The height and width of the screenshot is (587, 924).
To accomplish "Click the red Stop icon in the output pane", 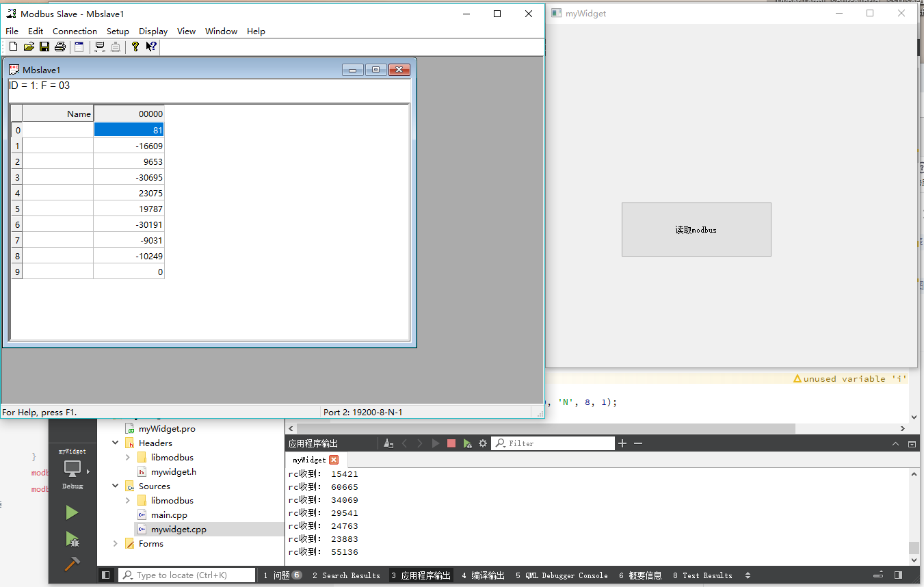I will click(x=451, y=443).
